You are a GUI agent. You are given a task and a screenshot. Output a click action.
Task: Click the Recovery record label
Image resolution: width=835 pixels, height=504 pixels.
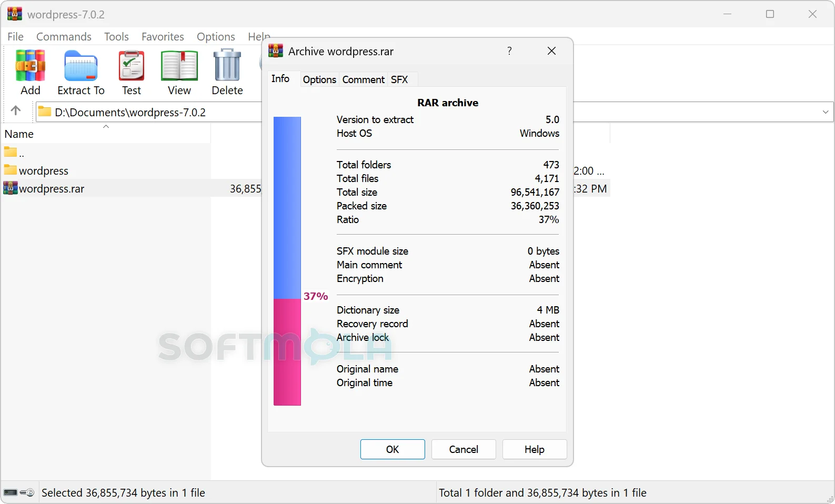[372, 324]
